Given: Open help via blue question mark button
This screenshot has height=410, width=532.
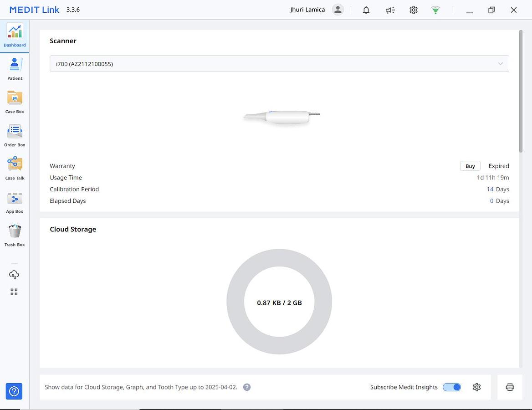Looking at the screenshot, I should pyautogui.click(x=14, y=391).
